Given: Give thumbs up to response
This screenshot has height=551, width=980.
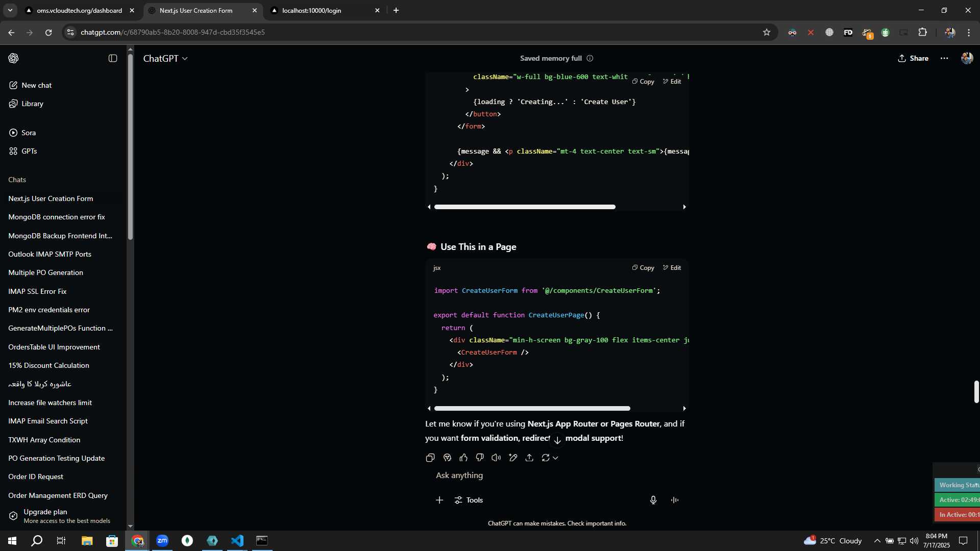Looking at the screenshot, I should [x=463, y=458].
